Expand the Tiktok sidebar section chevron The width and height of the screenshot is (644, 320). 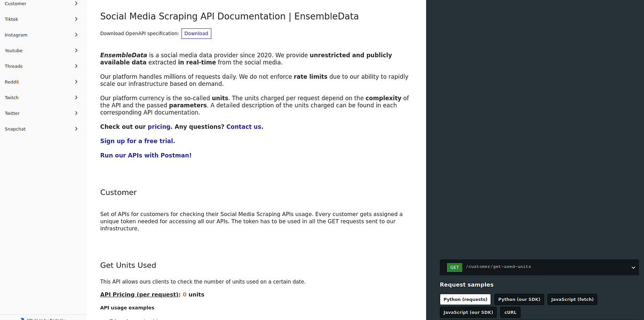[76, 19]
